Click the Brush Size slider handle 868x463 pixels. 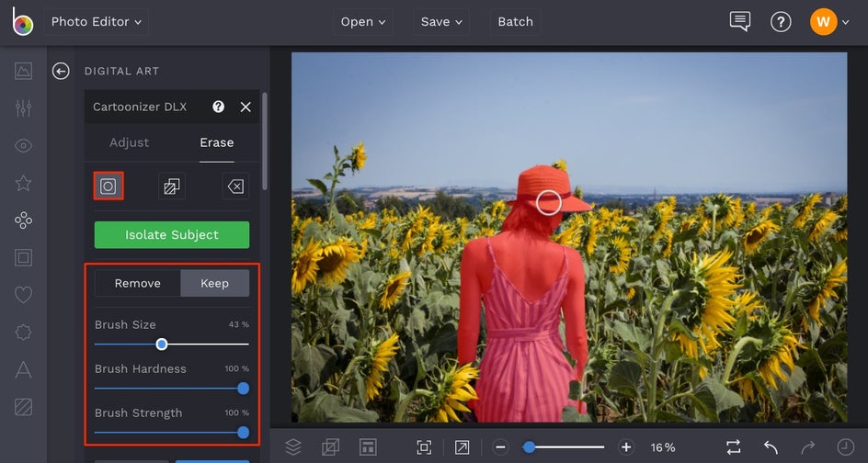click(x=162, y=344)
